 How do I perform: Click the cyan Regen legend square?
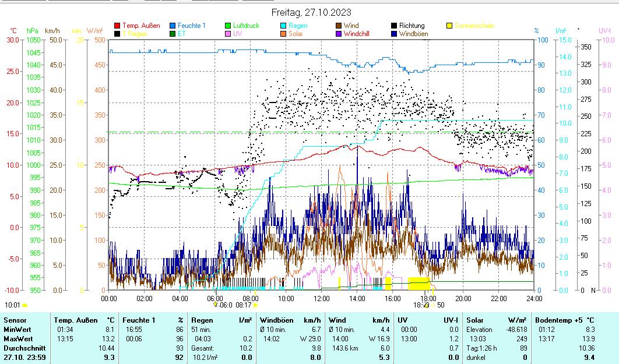(283, 26)
